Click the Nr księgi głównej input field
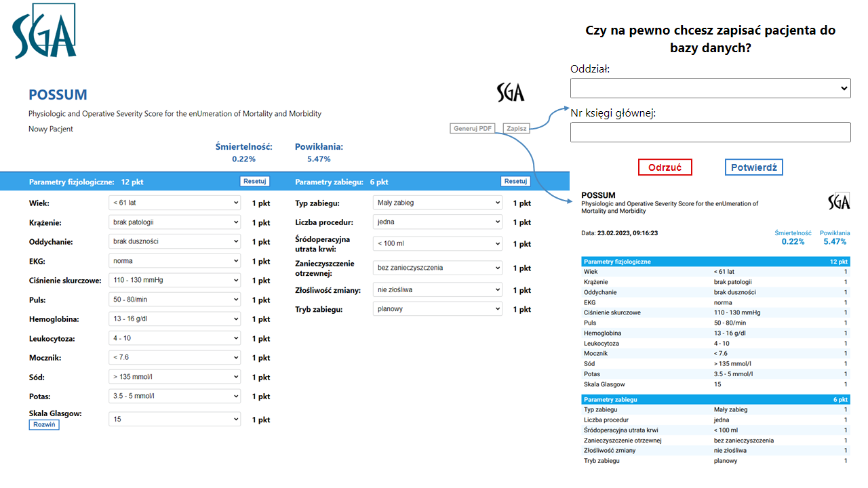Viewport: 868px width, 488px height. point(711,132)
